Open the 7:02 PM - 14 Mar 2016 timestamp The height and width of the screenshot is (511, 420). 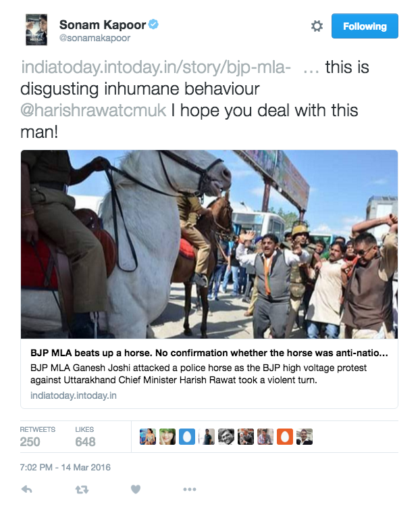pos(65,467)
